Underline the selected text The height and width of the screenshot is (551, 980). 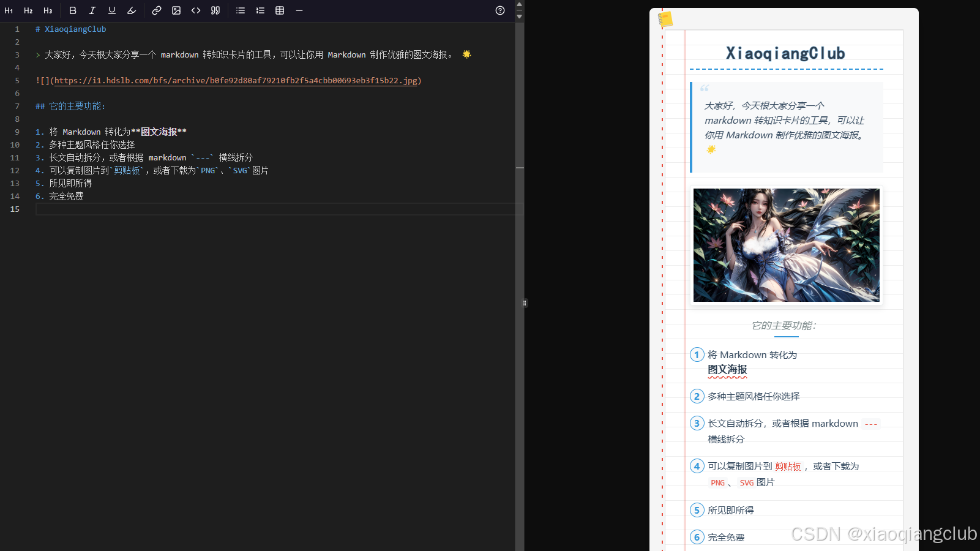point(112,10)
